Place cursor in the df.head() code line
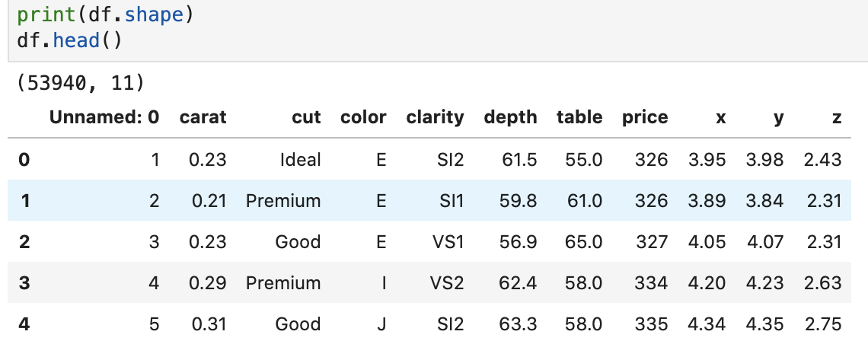 coord(69,40)
